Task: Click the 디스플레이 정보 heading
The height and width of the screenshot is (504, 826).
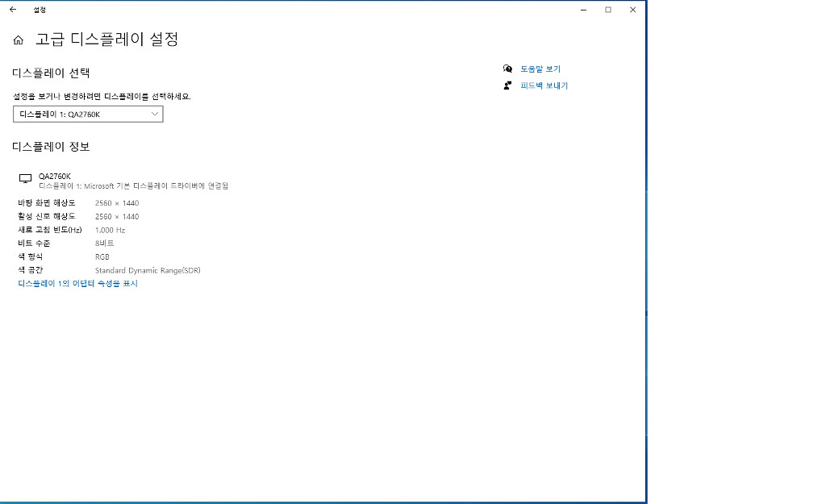Action: (x=51, y=147)
